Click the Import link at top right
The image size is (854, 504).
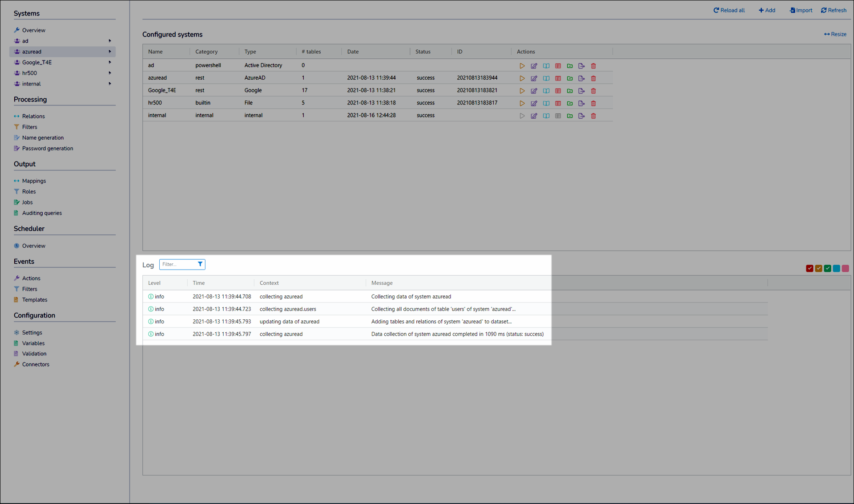801,10
